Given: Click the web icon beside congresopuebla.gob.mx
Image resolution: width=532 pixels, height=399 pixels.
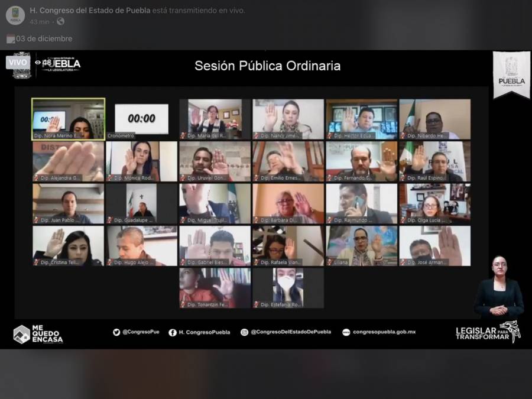Looking at the screenshot, I should [x=346, y=332].
